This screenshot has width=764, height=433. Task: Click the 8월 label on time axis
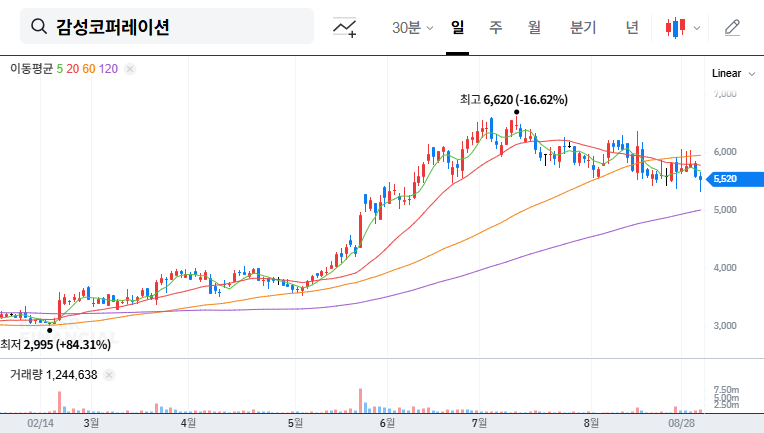click(591, 423)
